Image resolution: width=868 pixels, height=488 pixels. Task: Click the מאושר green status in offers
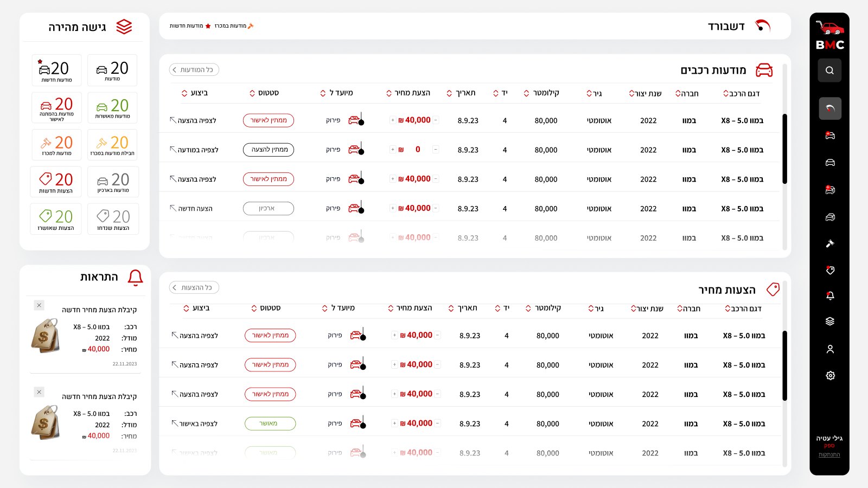coord(270,423)
